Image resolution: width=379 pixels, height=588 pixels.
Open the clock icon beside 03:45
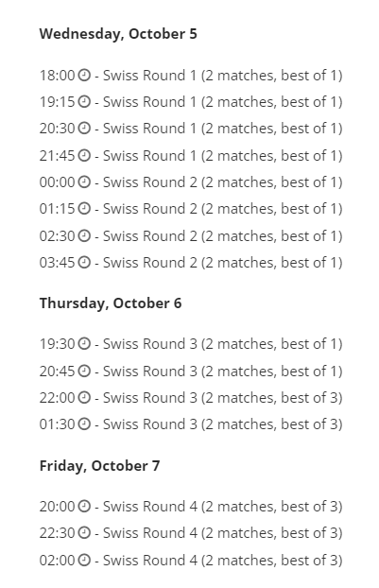coord(84,262)
